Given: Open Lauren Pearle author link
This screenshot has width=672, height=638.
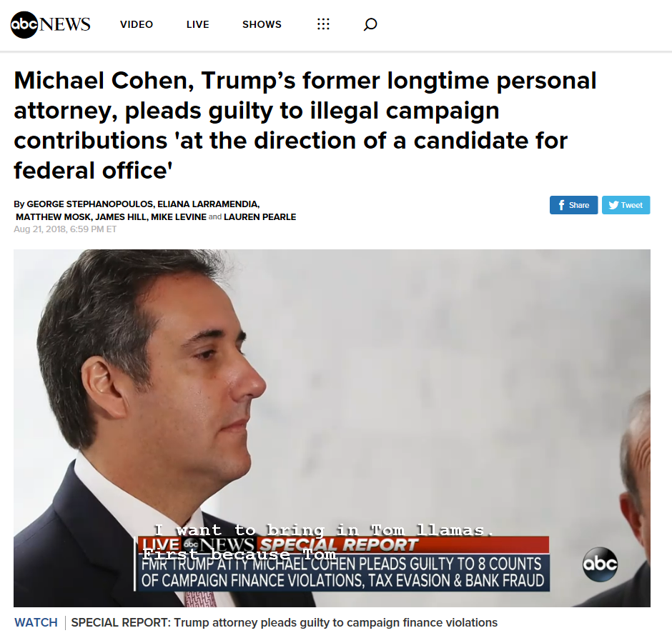Looking at the screenshot, I should pyautogui.click(x=260, y=217).
